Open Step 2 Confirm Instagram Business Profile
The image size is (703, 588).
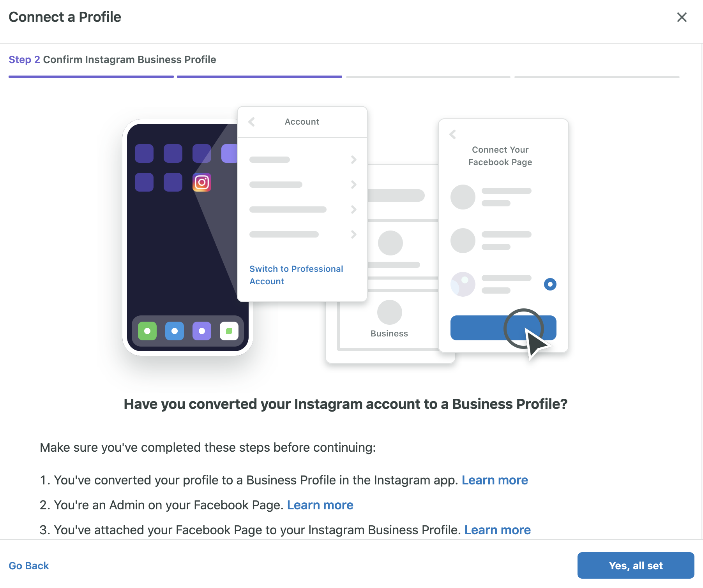click(x=112, y=59)
